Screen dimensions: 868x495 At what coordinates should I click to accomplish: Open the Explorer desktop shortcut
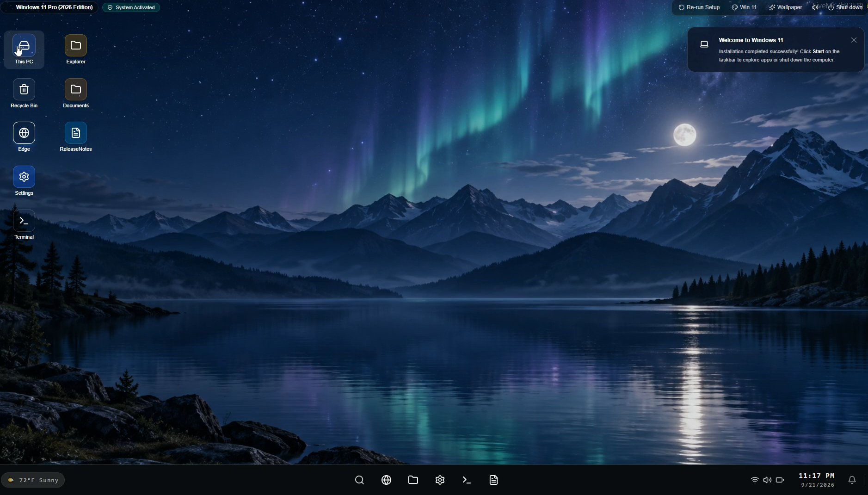coord(76,49)
